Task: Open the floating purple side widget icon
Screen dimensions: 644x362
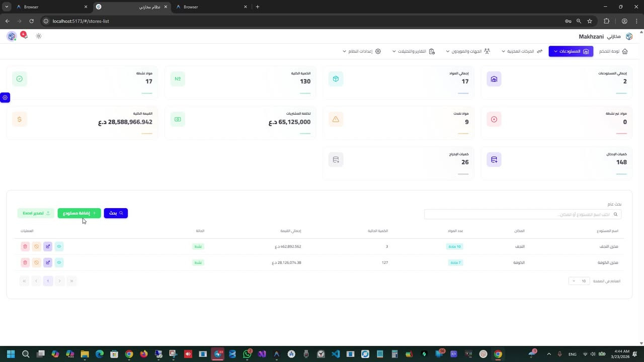Action: pos(5,98)
